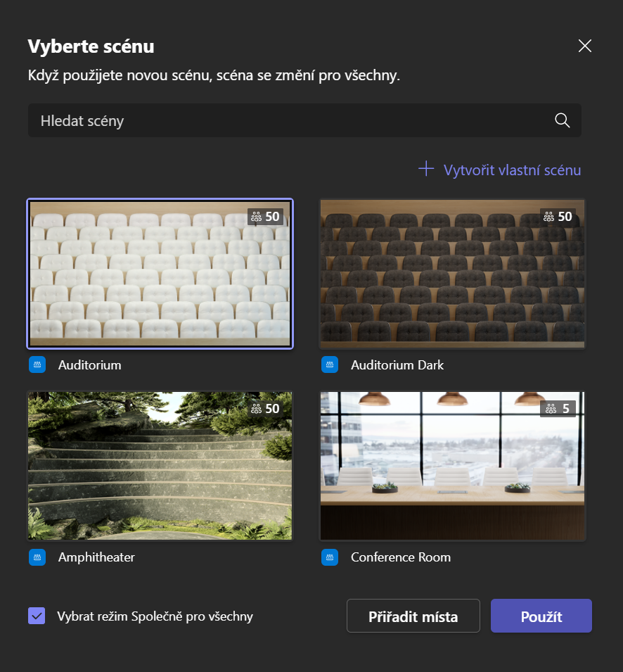Click the plus icon for custom scene
Image resolution: width=623 pixels, height=672 pixels.
tap(426, 169)
